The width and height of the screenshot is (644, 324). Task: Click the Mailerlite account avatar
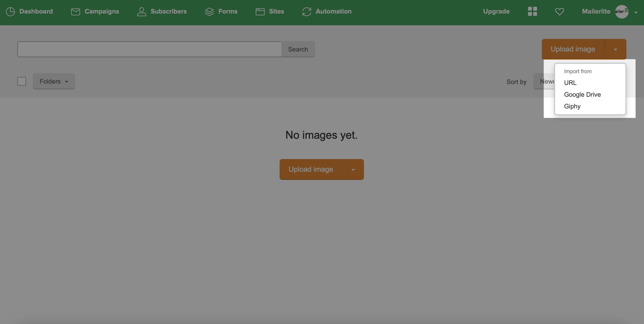(x=621, y=12)
